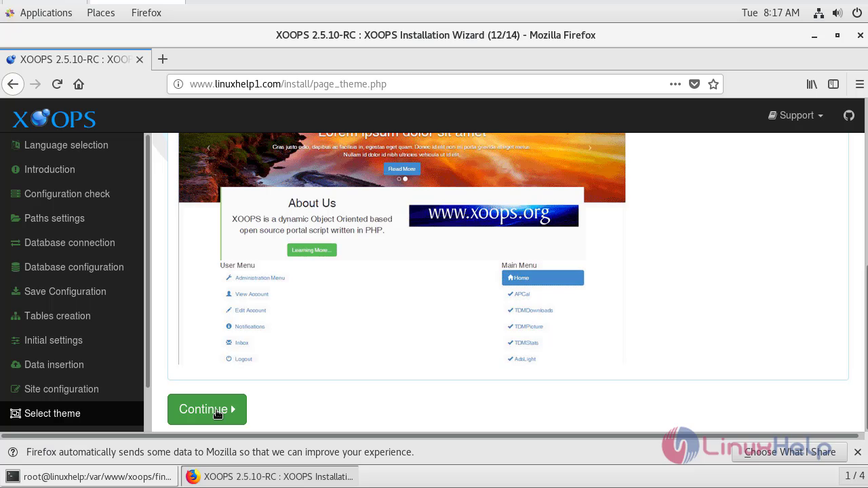
Task: Select the XOOPS 2.5.10-RC browser tab
Action: coord(75,60)
